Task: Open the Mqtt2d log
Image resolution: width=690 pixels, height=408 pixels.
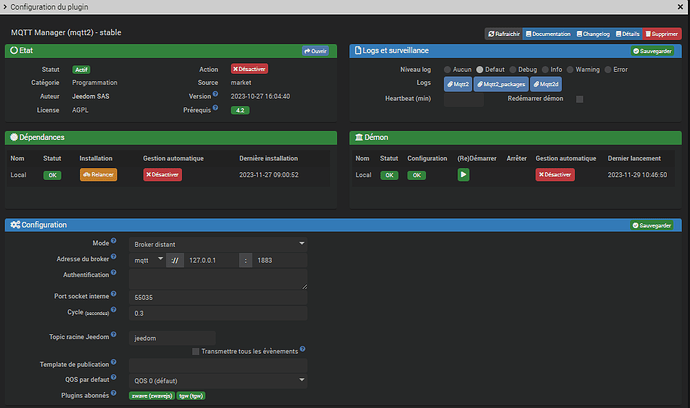Action: [546, 84]
